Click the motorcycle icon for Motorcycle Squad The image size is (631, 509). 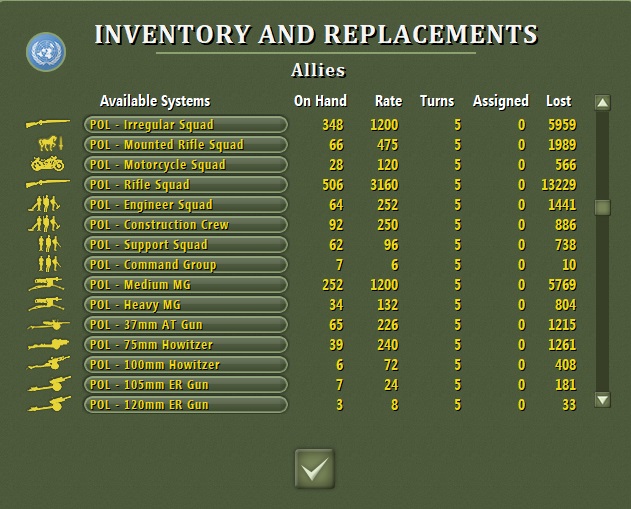pyautogui.click(x=47, y=164)
